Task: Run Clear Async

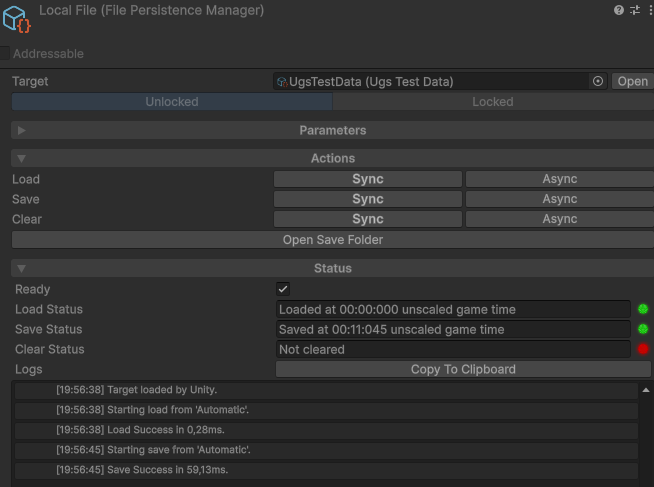Action: point(560,219)
